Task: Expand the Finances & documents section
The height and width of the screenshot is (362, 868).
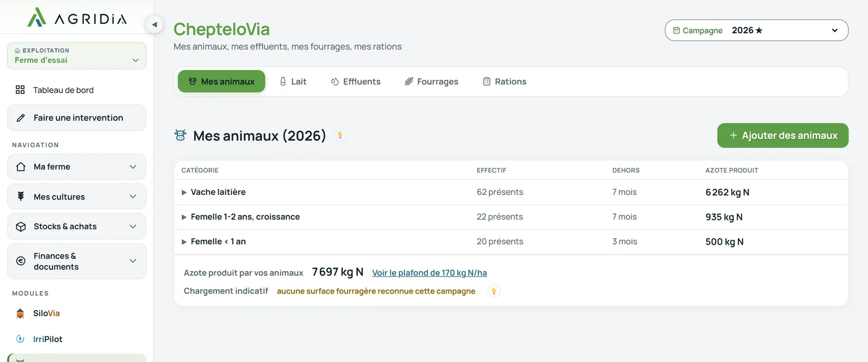Action: (x=76, y=261)
